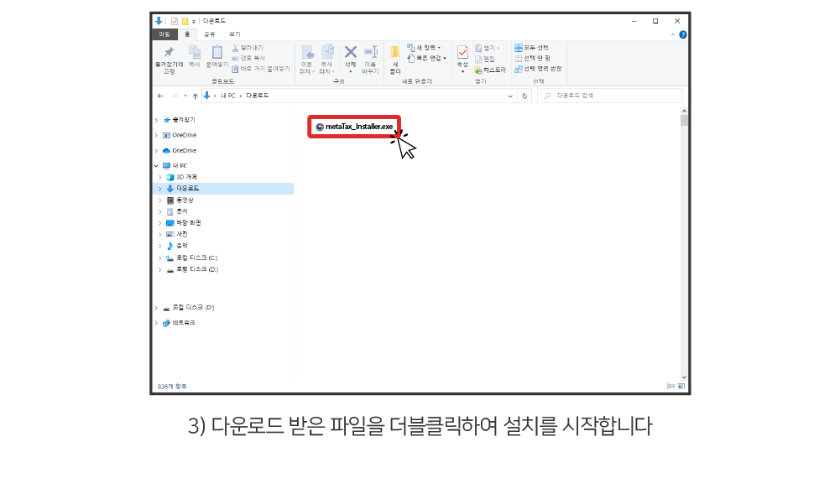Click the blue Help question mark icon
The height and width of the screenshot is (504, 840).
point(683,34)
